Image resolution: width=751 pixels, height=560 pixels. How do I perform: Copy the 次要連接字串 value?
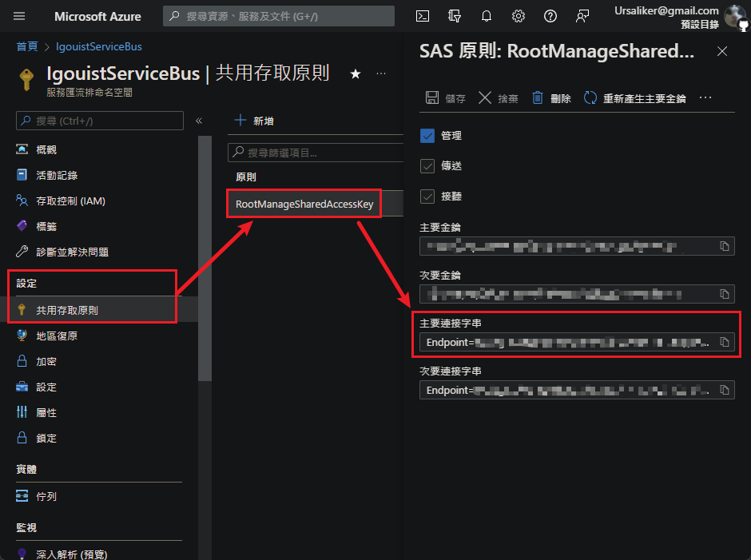click(x=725, y=390)
